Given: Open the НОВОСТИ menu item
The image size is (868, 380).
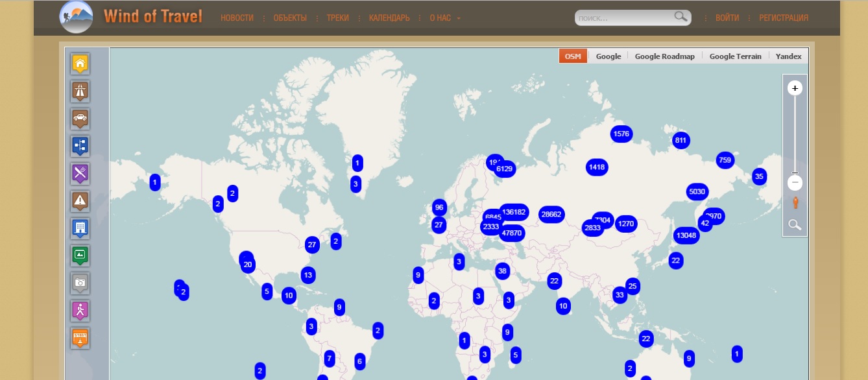Looking at the screenshot, I should [x=237, y=18].
